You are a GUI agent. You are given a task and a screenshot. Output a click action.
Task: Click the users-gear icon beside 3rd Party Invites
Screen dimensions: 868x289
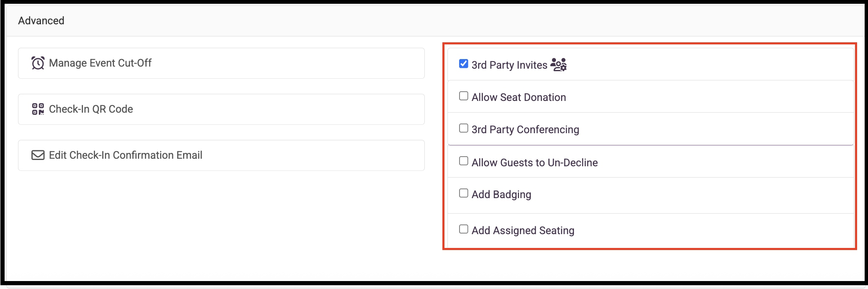coord(558,65)
